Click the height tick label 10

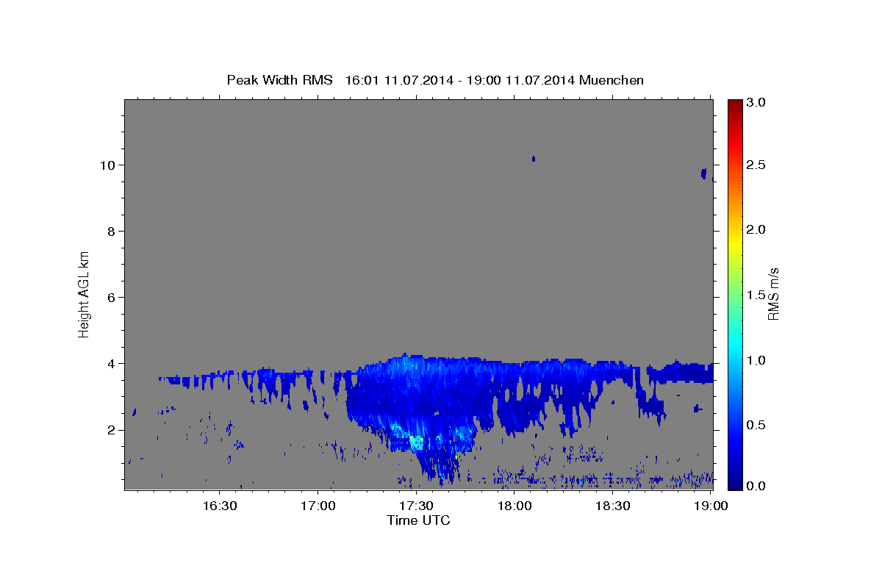[x=107, y=165]
